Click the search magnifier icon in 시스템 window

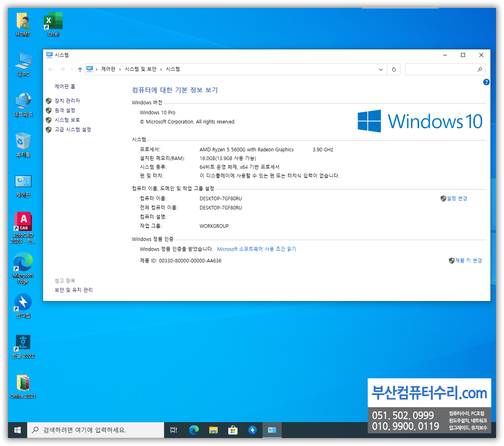coord(480,69)
